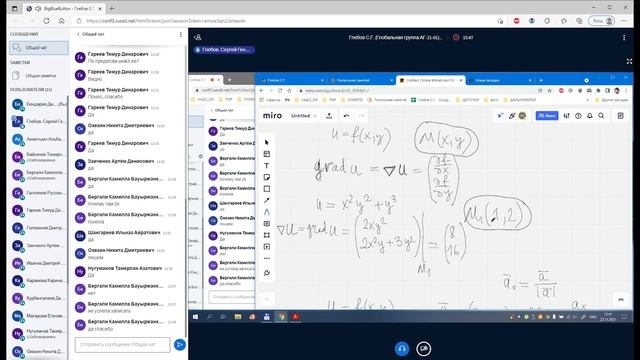
Task: Open the browser collections icon
Action: point(579,21)
